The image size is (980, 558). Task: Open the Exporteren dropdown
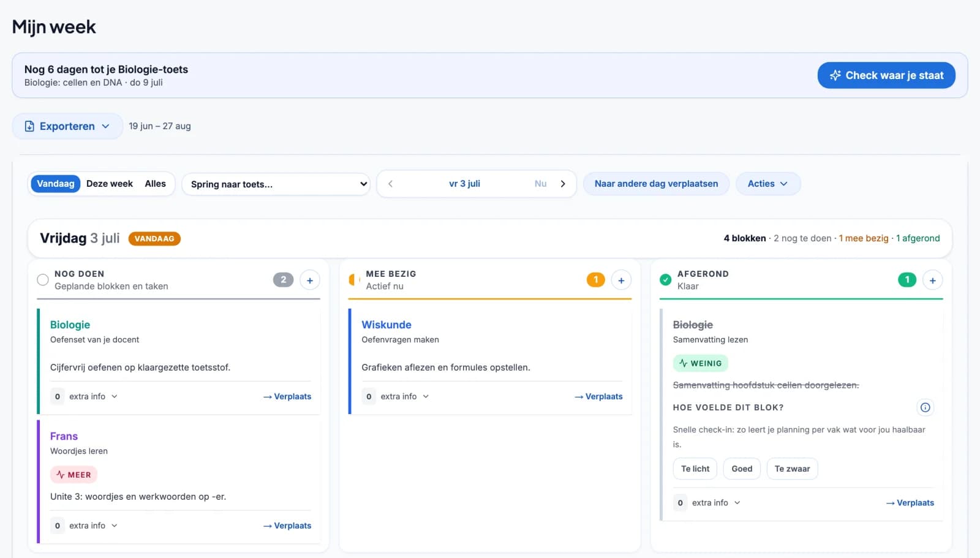point(67,126)
